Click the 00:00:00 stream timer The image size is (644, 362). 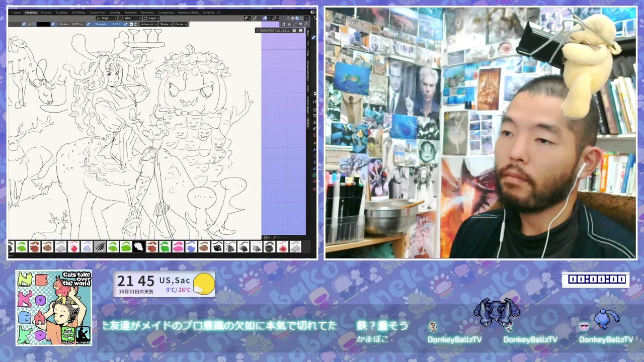(596, 279)
